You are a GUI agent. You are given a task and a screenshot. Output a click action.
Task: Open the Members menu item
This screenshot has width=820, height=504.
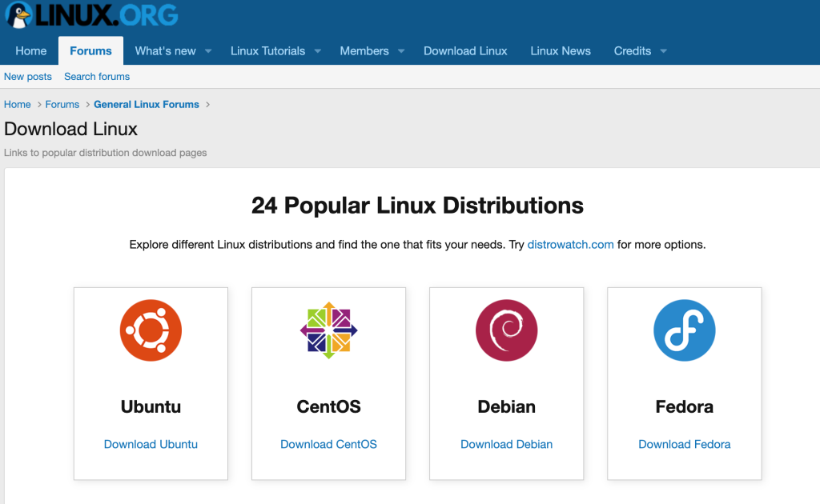point(364,50)
